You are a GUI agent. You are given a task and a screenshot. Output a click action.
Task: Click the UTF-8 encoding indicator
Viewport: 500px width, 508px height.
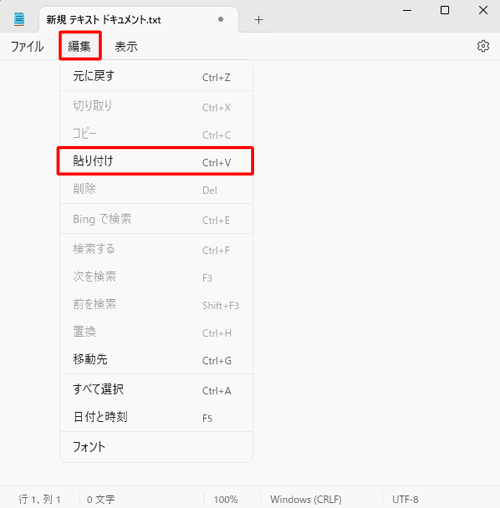[x=405, y=499]
